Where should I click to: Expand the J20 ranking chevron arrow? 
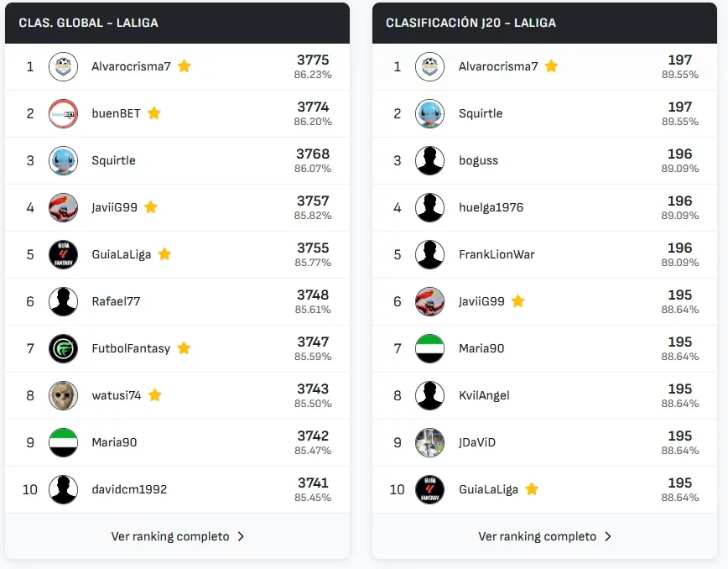coord(608,536)
